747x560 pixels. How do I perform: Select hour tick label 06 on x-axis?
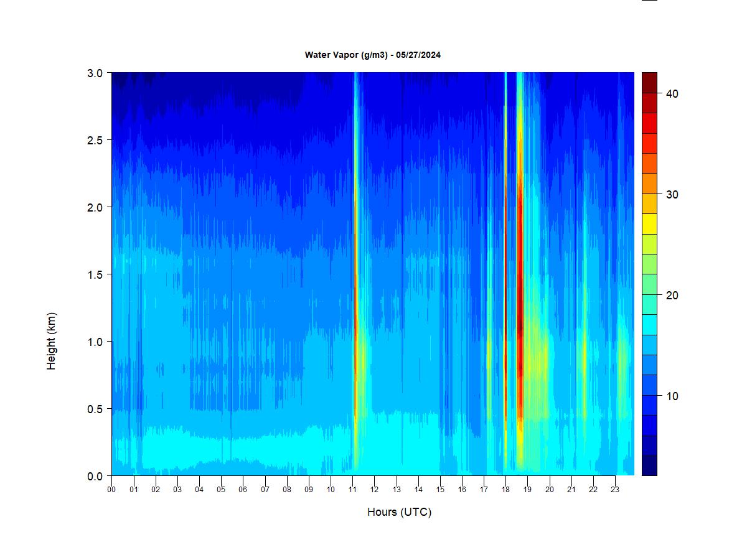pyautogui.click(x=243, y=490)
